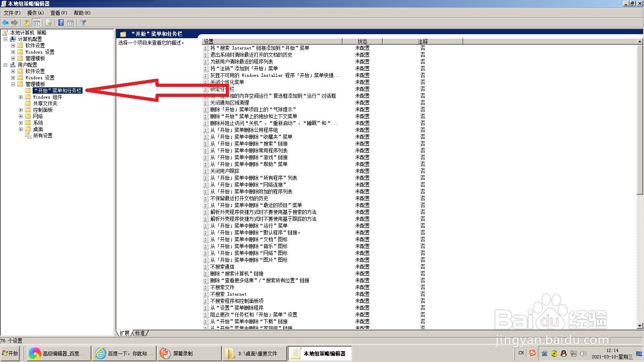Expand the 控制面板 tree node
644x362 pixels.
(x=21, y=110)
